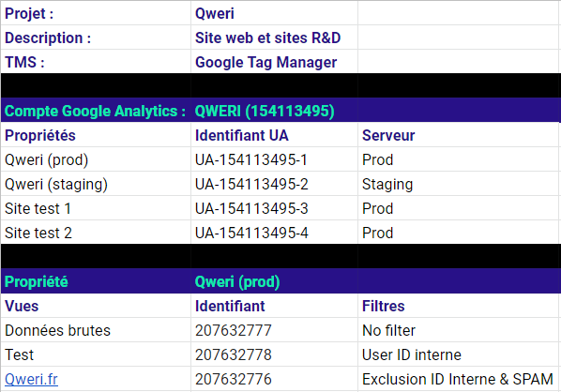Click 'Exclusion ID Interne & SPAM' cell
Screen dimensions: 561x392
[460, 379]
